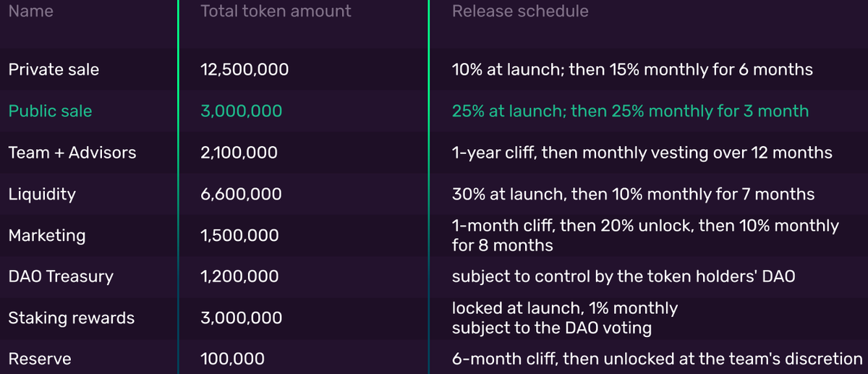This screenshot has height=374, width=868.
Task: Click the Total token amount header
Action: pos(276,12)
